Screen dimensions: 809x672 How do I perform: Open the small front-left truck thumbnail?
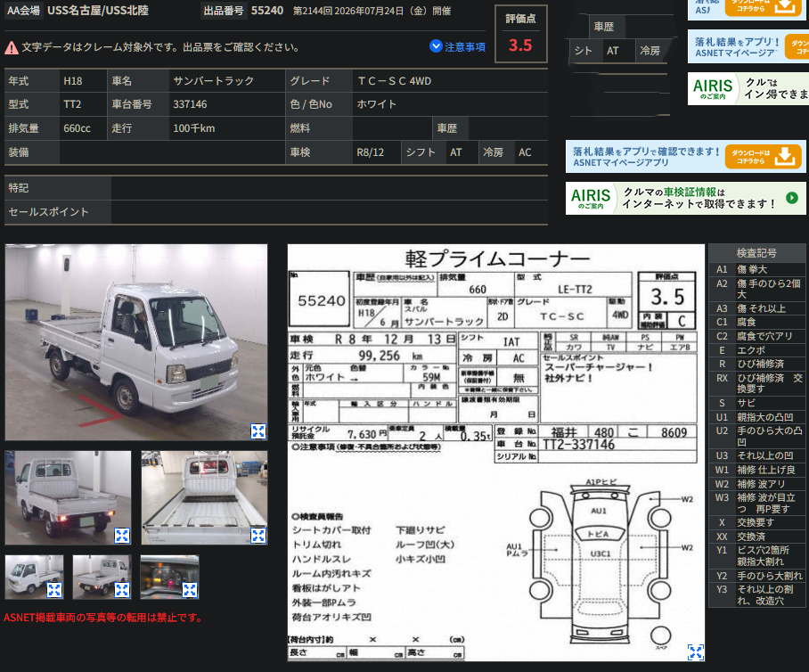(34, 577)
